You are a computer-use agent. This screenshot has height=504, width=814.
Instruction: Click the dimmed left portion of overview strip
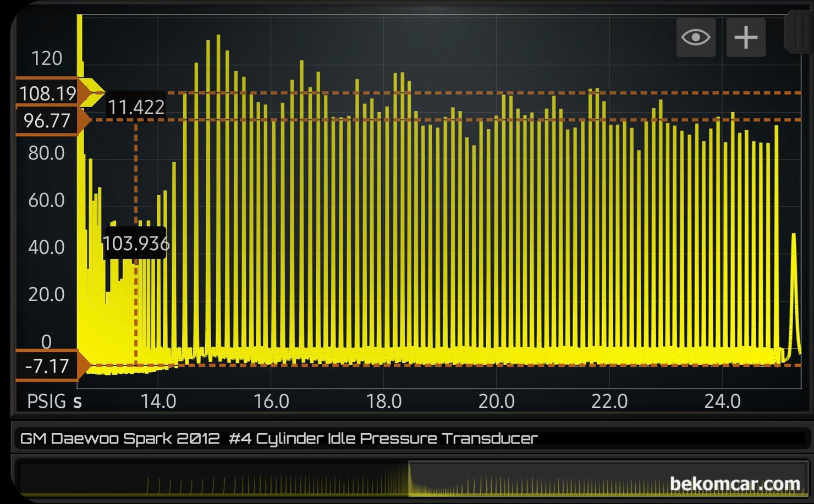coord(215,479)
